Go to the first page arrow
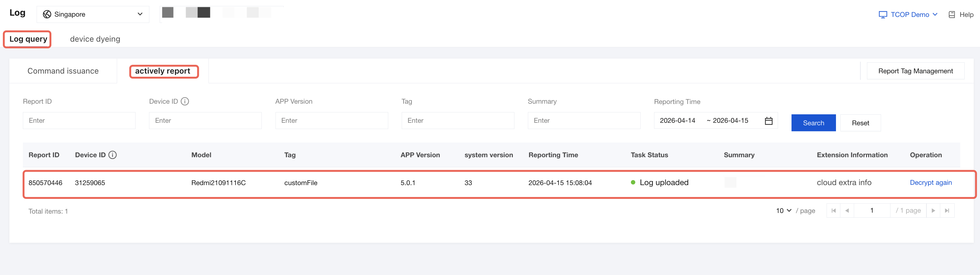This screenshot has width=980, height=275. coord(833,210)
